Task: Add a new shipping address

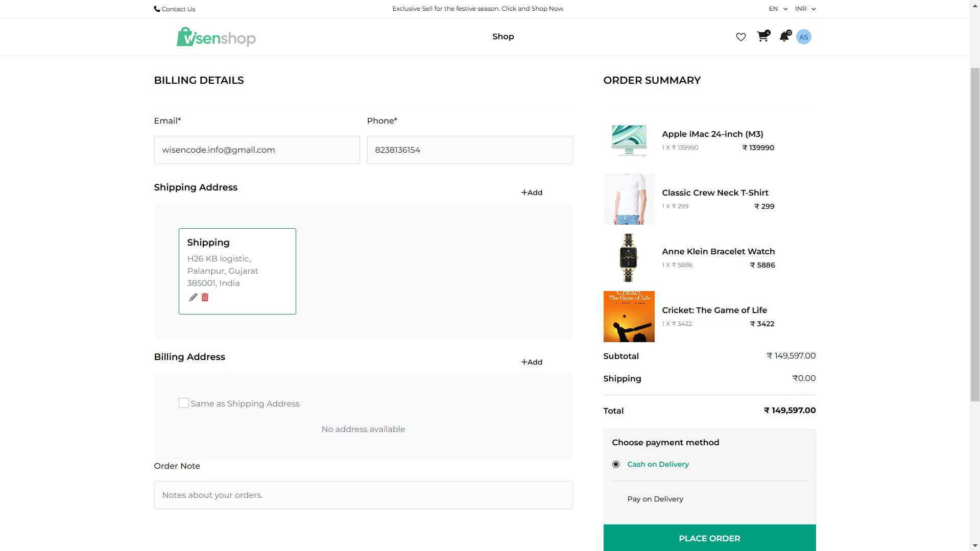Action: pos(532,193)
